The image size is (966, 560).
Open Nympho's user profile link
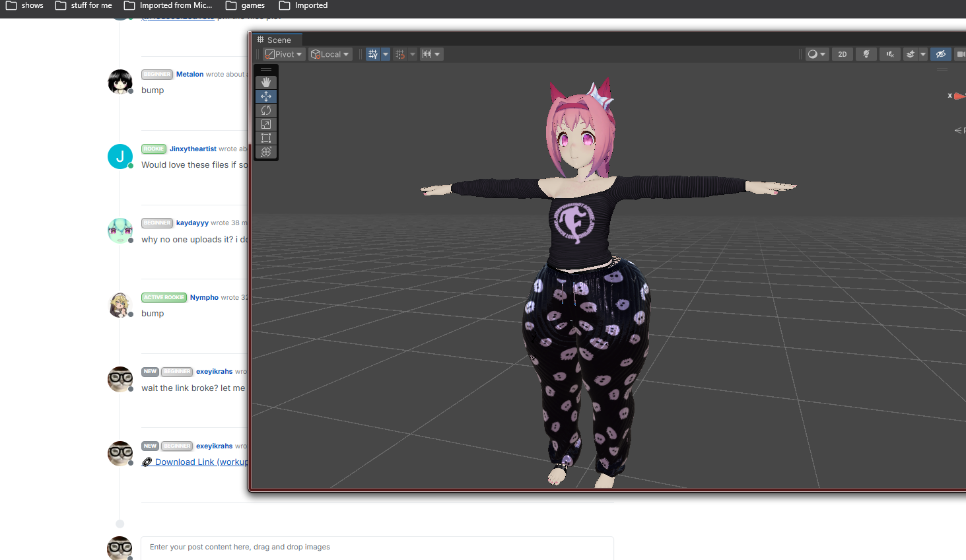(204, 297)
